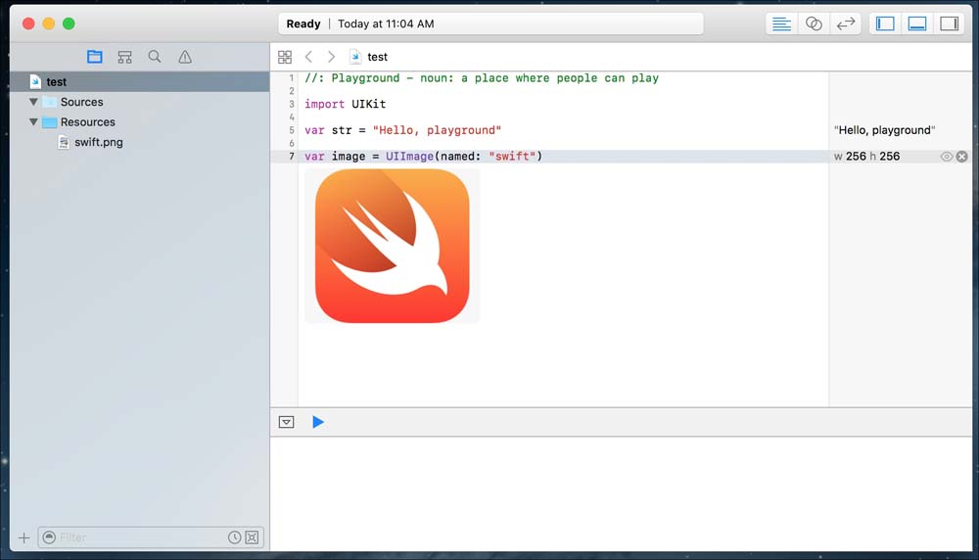Collapse the Sources folder disclosure triangle
979x560 pixels.
34,102
